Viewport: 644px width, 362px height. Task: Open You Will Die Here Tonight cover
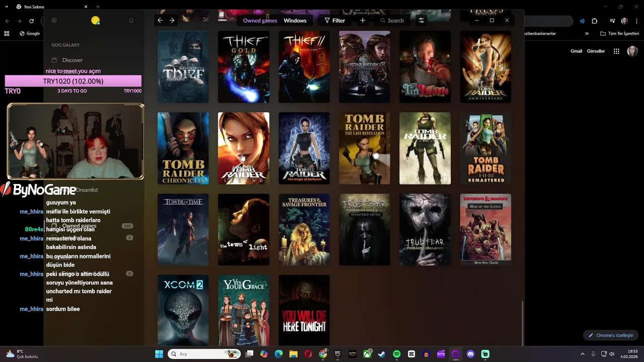pyautogui.click(x=304, y=310)
